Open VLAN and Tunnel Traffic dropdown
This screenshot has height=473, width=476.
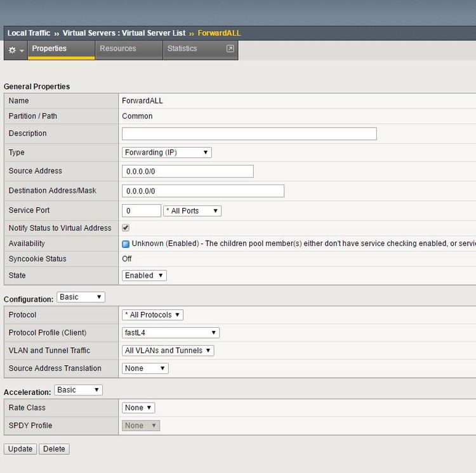click(168, 350)
